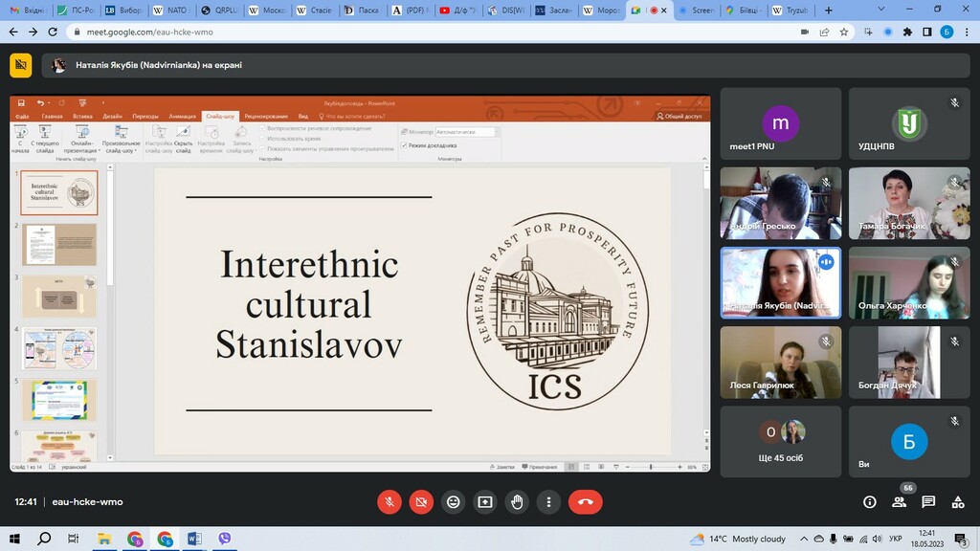
Task: Turn on the camera in Meet
Action: point(421,501)
